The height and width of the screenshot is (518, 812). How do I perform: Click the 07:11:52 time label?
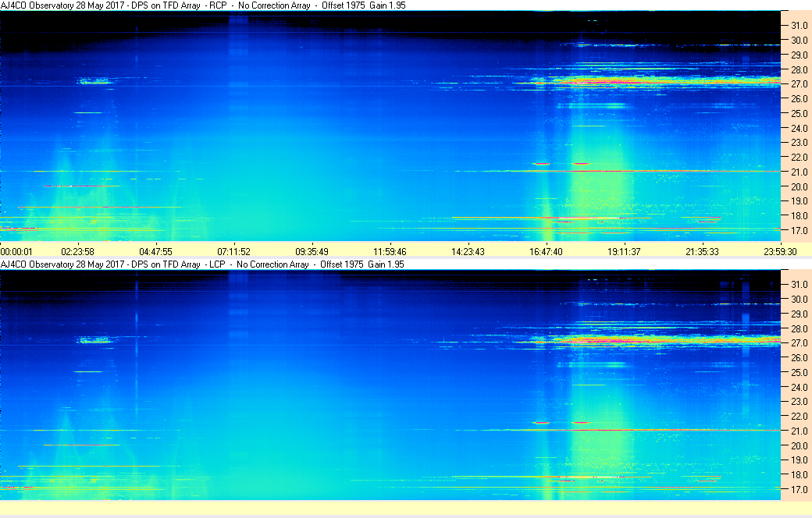pos(233,252)
